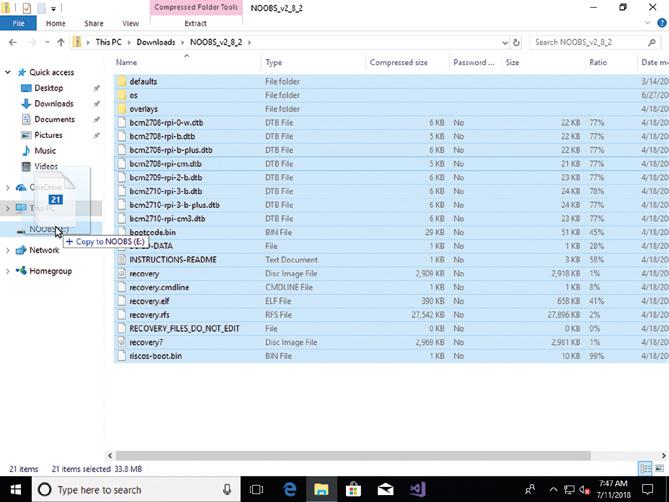Open the File menu
Viewport: 669px width, 502px height.
click(x=18, y=23)
